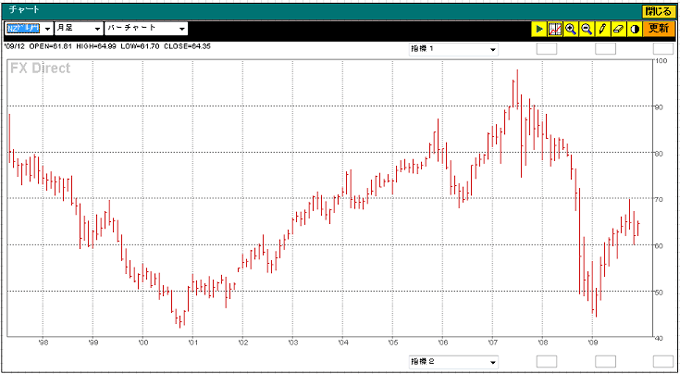Click the '05 year label on the axis
Image resolution: width=680 pixels, height=375 pixels.
[392, 341]
